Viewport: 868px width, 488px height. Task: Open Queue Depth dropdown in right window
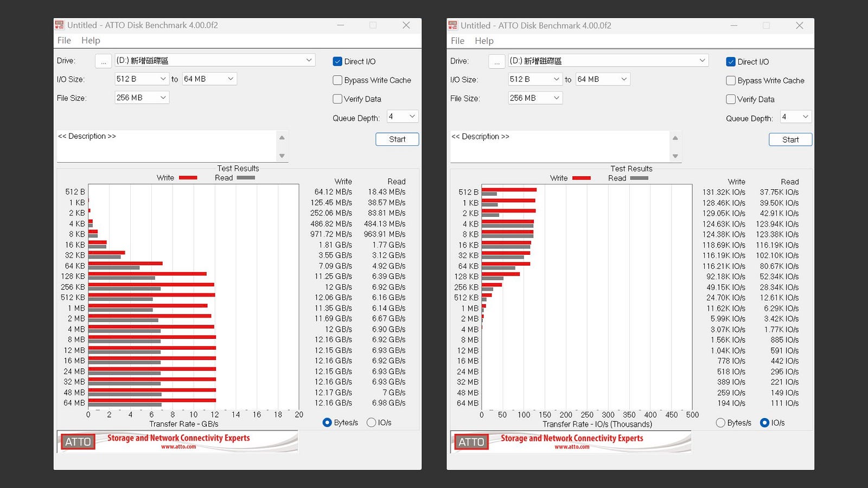pos(796,117)
